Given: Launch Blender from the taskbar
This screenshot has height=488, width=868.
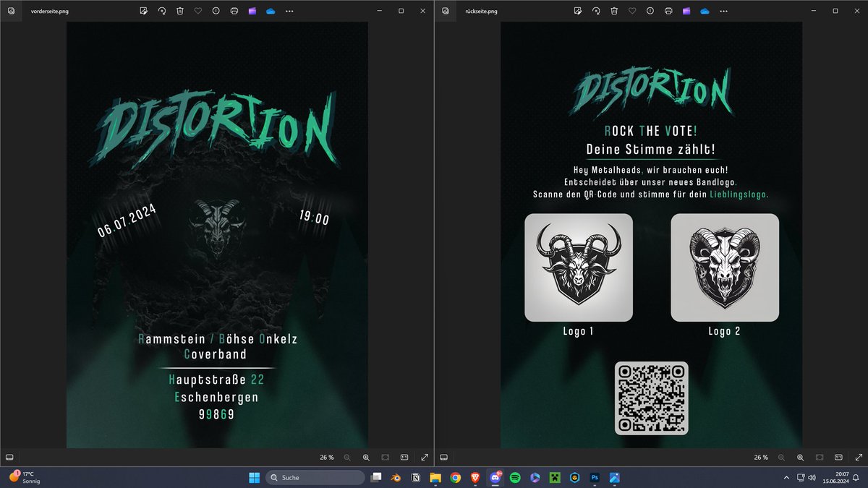Looking at the screenshot, I should tap(396, 477).
